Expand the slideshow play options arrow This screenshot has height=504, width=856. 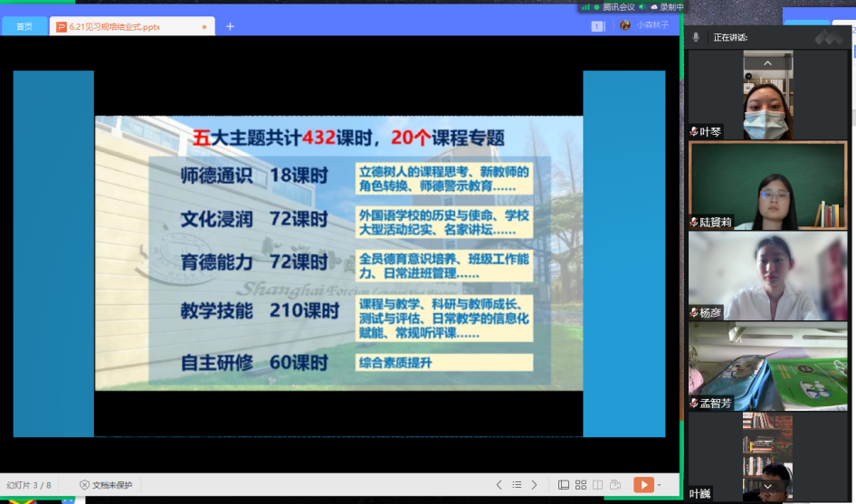[x=660, y=485]
